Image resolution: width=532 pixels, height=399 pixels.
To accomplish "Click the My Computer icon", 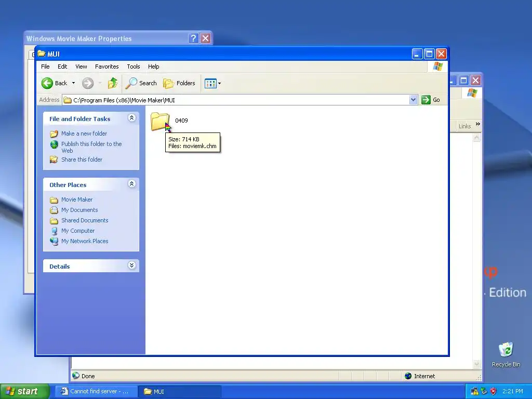I will click(x=54, y=231).
